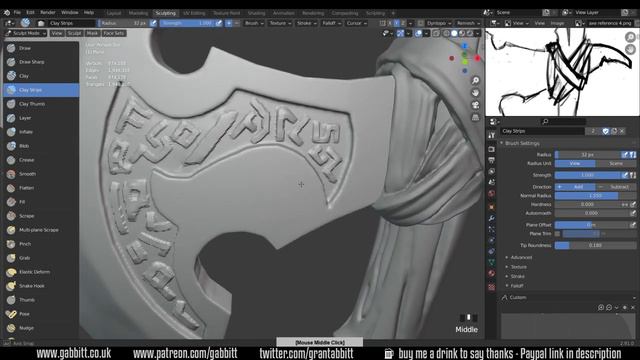640x360 pixels.
Task: Select the Inflate brush
Action: point(41,132)
